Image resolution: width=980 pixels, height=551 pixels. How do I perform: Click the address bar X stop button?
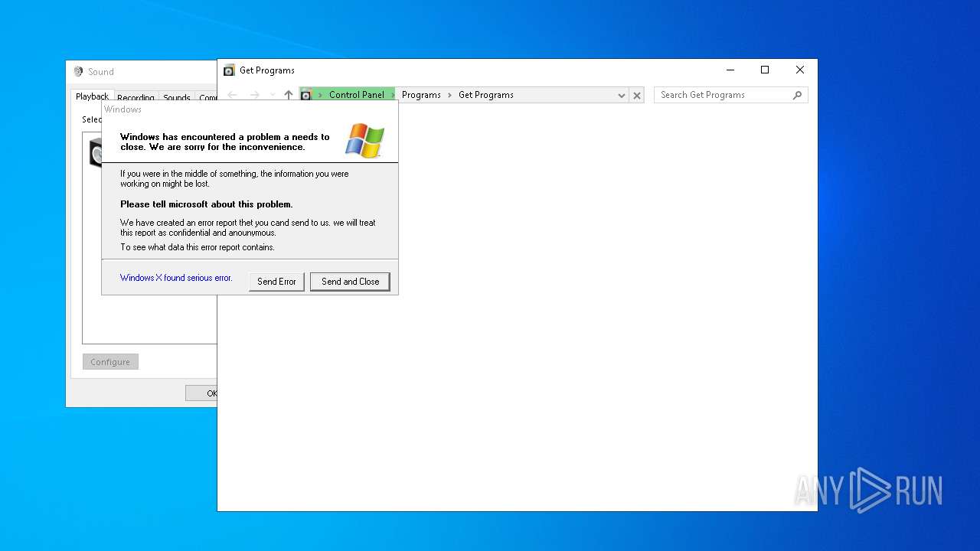click(x=637, y=96)
